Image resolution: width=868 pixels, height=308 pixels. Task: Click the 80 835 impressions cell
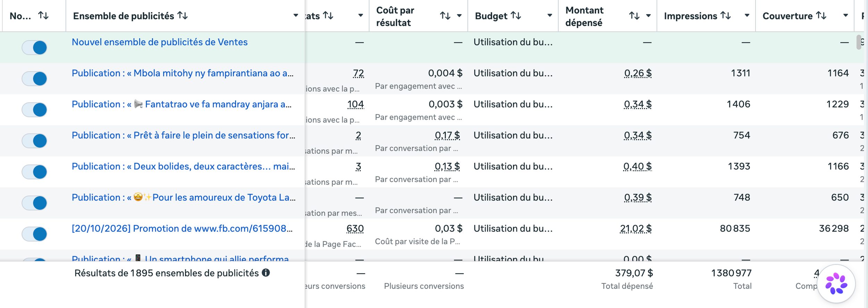735,228
